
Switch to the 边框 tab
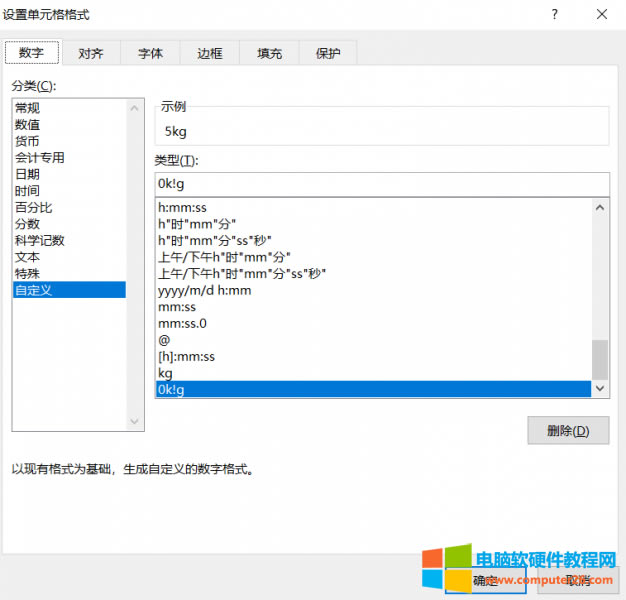click(x=210, y=53)
